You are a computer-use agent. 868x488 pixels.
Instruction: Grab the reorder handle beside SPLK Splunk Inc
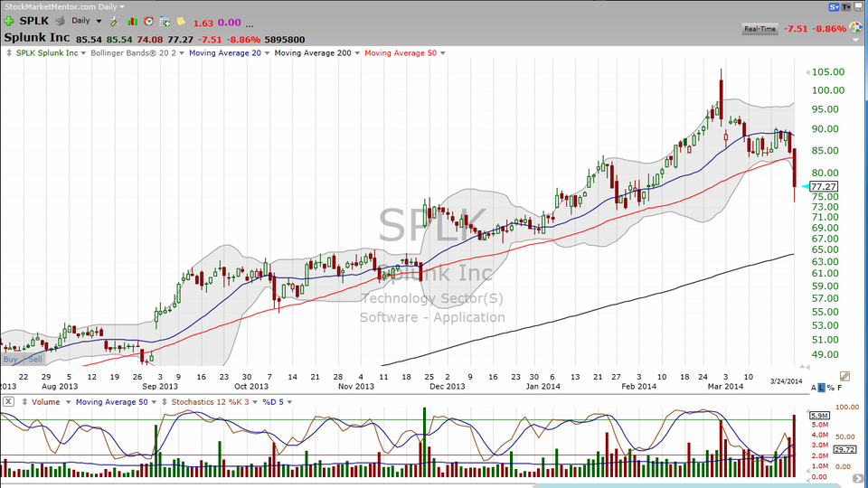[x=9, y=53]
